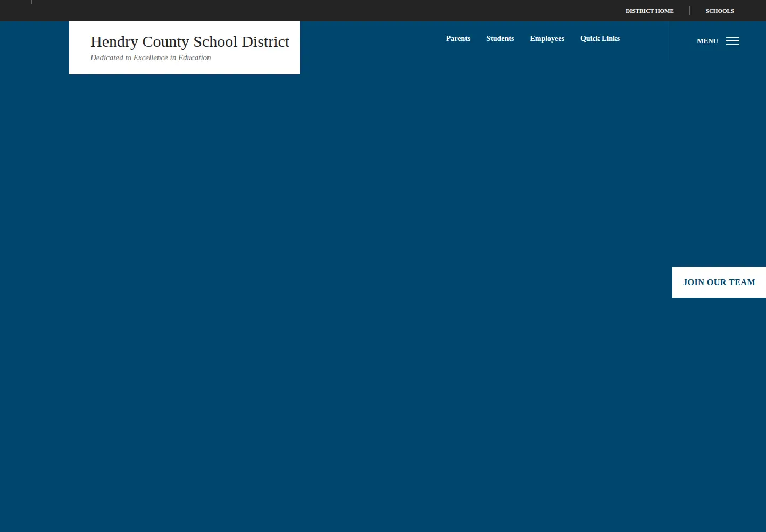This screenshot has height=532, width=766.
Task: Open the Quick Links menu
Action: 600,38
